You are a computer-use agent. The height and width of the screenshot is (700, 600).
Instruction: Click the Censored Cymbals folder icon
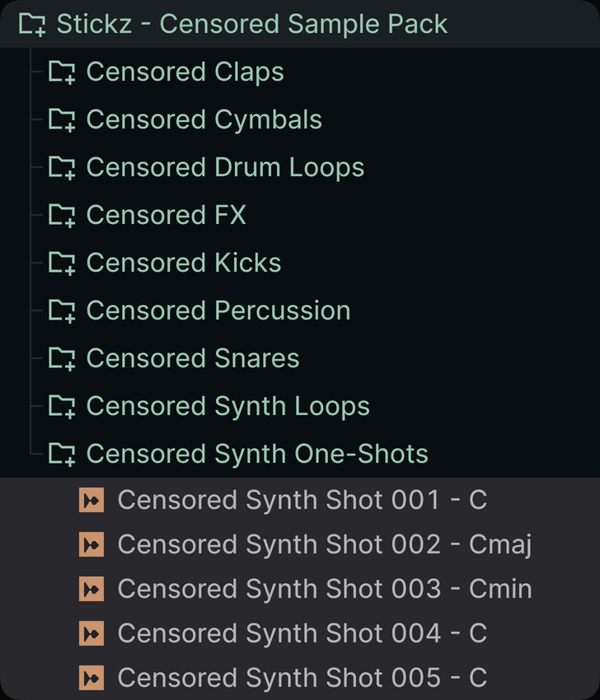click(62, 119)
